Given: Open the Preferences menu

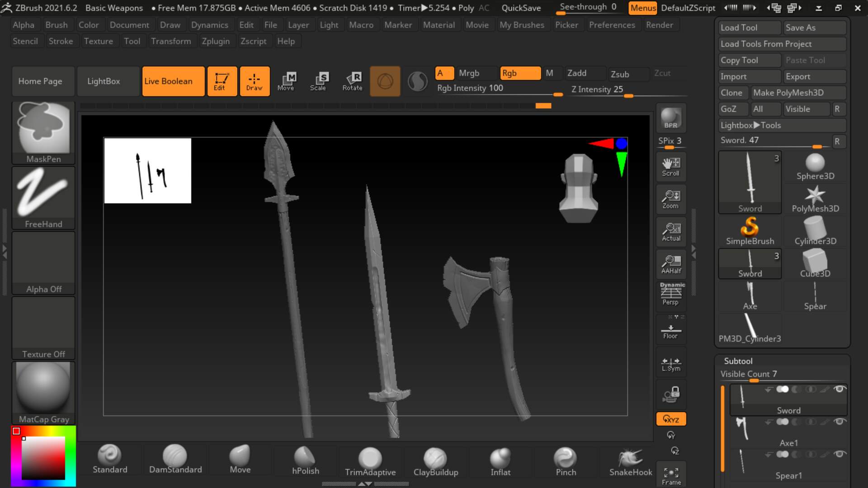Looking at the screenshot, I should (x=612, y=25).
